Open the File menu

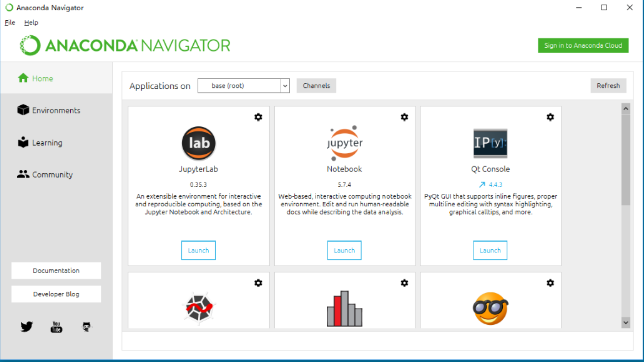[10, 22]
